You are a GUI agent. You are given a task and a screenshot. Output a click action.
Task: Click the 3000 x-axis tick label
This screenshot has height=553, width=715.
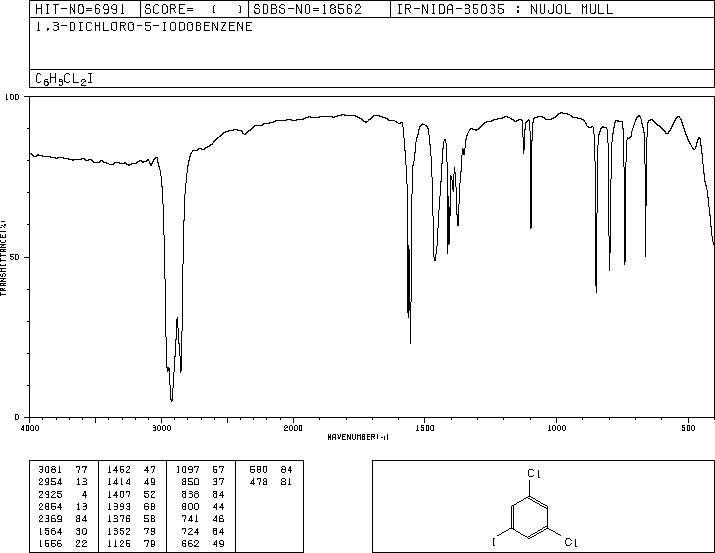point(161,428)
